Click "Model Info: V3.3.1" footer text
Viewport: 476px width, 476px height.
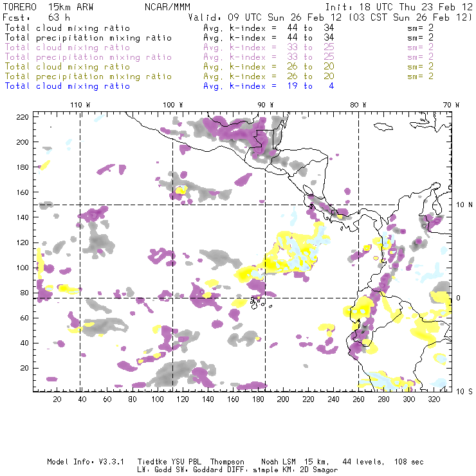[x=86, y=462]
